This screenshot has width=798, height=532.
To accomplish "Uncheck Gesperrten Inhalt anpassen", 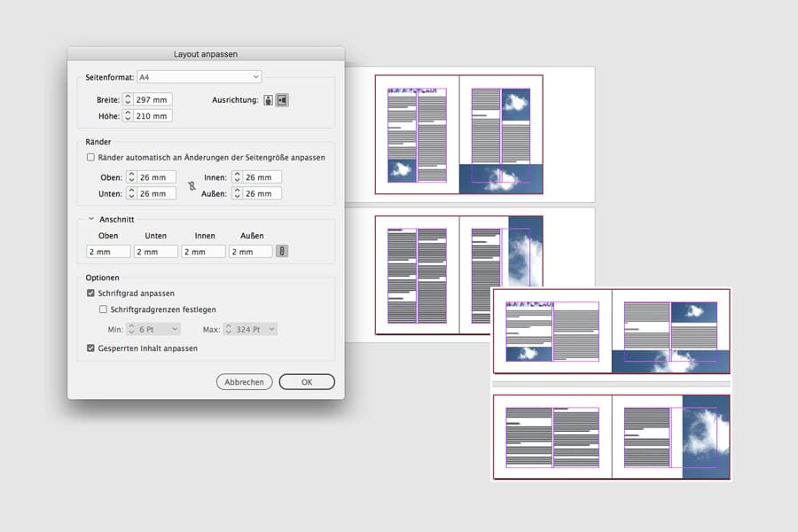I will click(90, 348).
